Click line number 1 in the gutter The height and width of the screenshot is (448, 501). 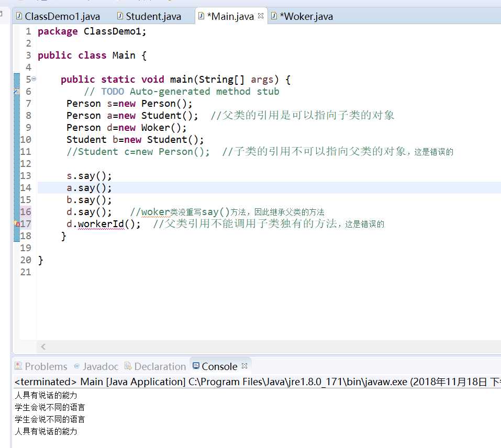(28, 31)
